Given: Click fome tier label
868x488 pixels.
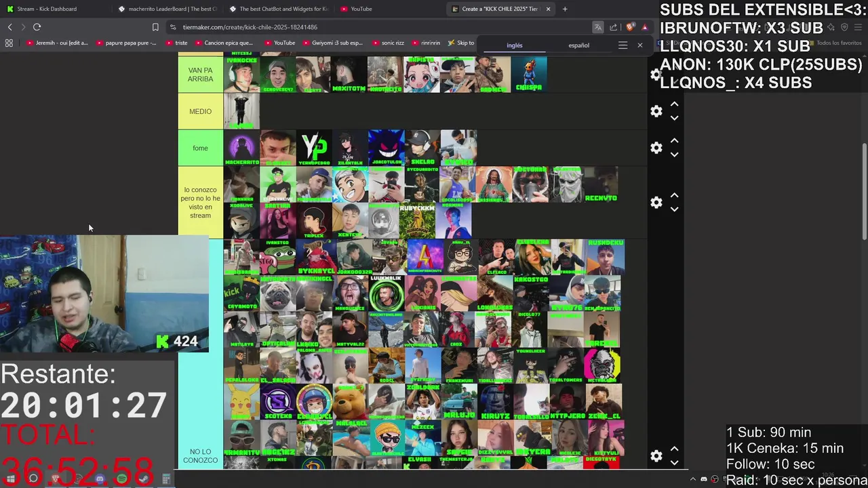Looking at the screenshot, I should tap(200, 148).
